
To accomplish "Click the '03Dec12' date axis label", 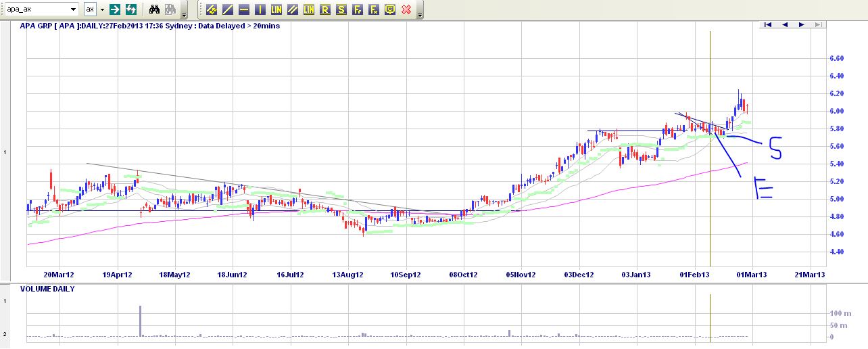I will coord(579,275).
